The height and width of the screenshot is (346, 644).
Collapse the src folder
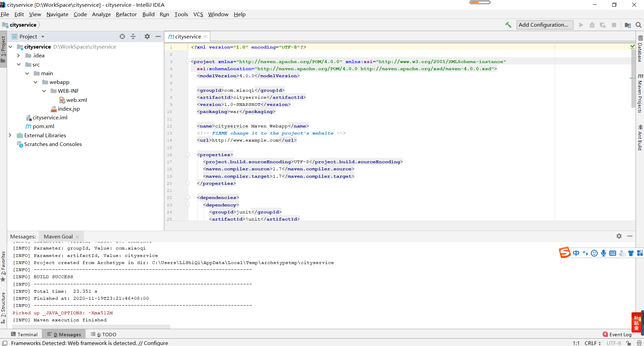coord(19,64)
